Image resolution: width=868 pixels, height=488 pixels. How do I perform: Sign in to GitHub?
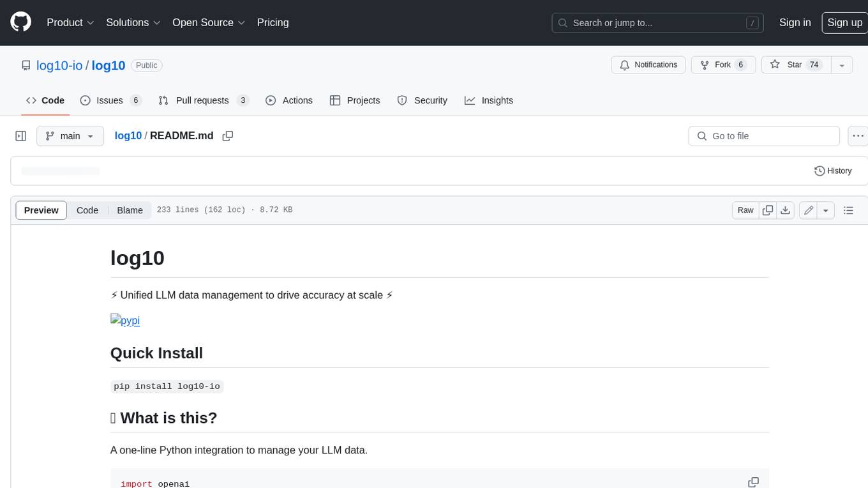point(795,22)
